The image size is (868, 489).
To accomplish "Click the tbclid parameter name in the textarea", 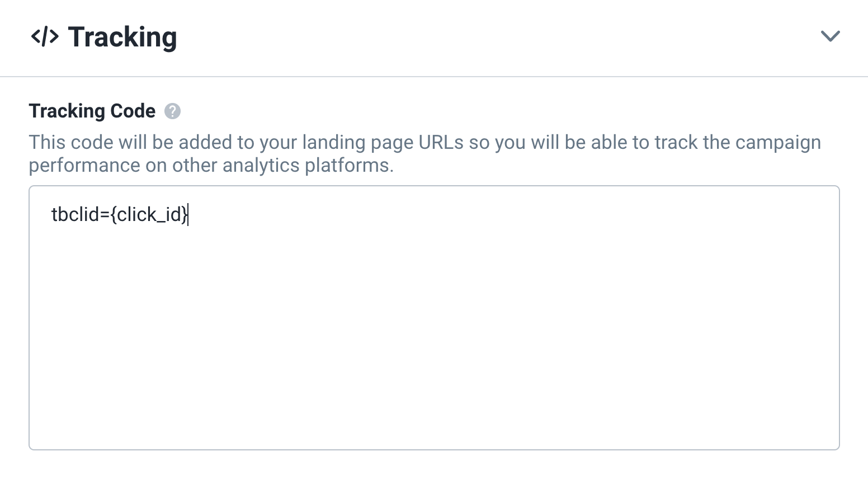I will pyautogui.click(x=75, y=214).
